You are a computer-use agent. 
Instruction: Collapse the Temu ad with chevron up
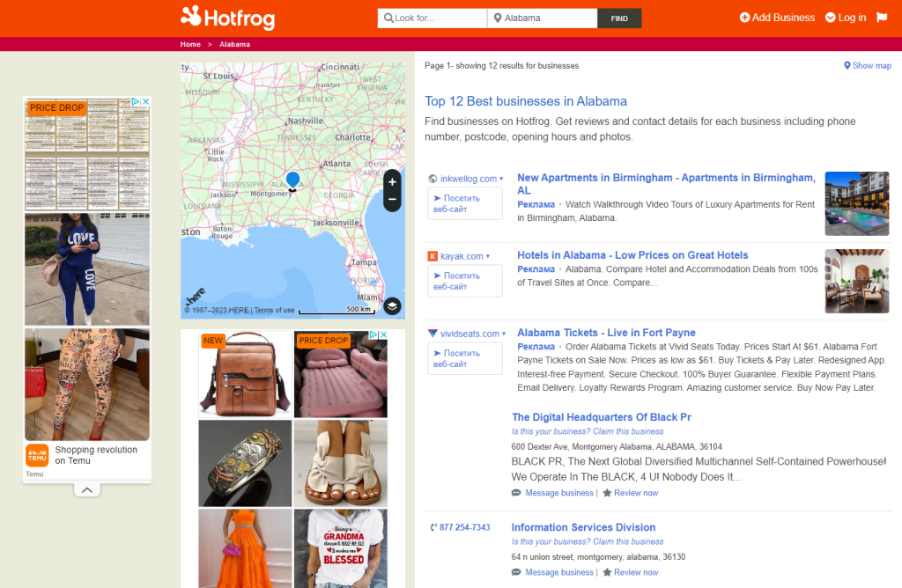point(87,489)
